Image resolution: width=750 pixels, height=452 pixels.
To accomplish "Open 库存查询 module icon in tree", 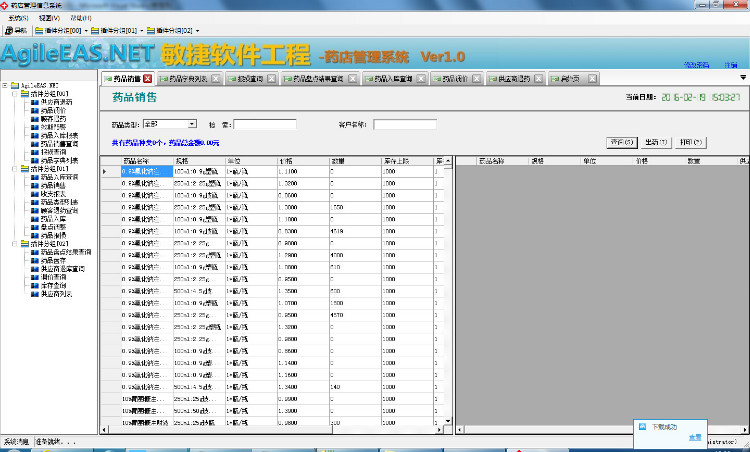I will click(34, 286).
